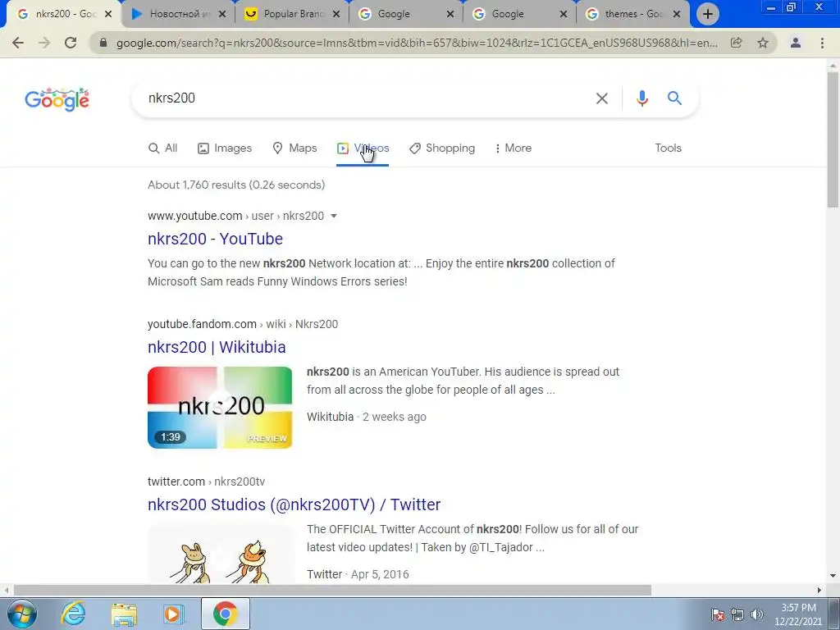Clear the search box with the X
This screenshot has height=630, width=840.
pyautogui.click(x=602, y=98)
